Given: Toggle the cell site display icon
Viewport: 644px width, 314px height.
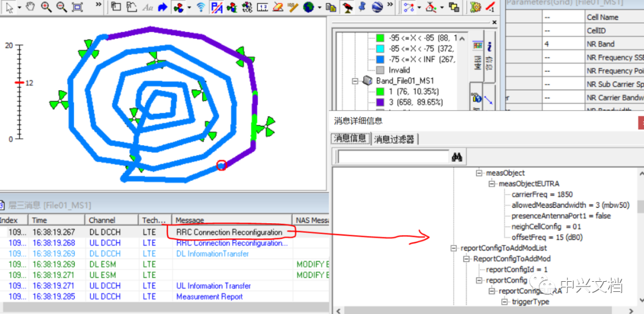Looking at the screenshot, I should [x=178, y=7].
